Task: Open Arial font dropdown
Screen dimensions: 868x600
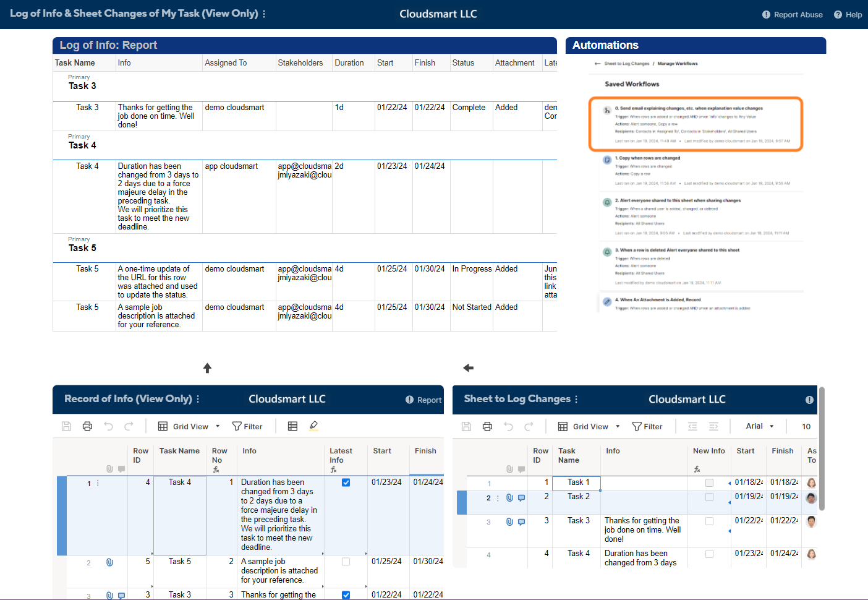Action: [759, 426]
